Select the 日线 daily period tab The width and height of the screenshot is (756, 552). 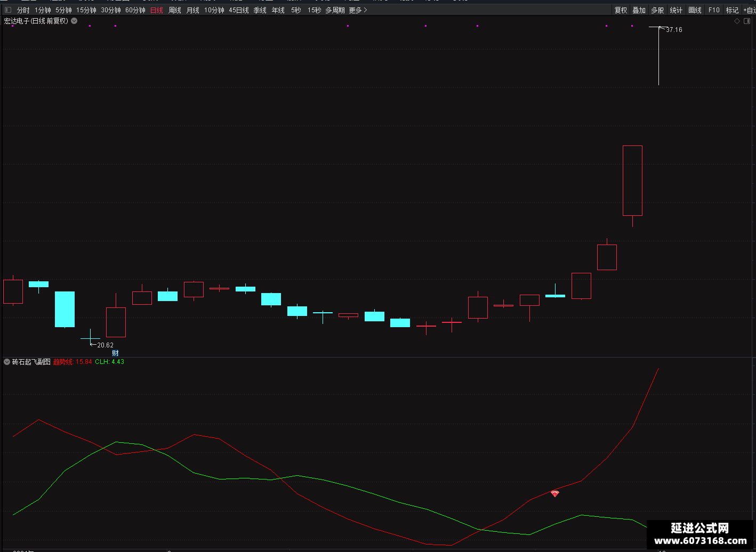pos(157,10)
